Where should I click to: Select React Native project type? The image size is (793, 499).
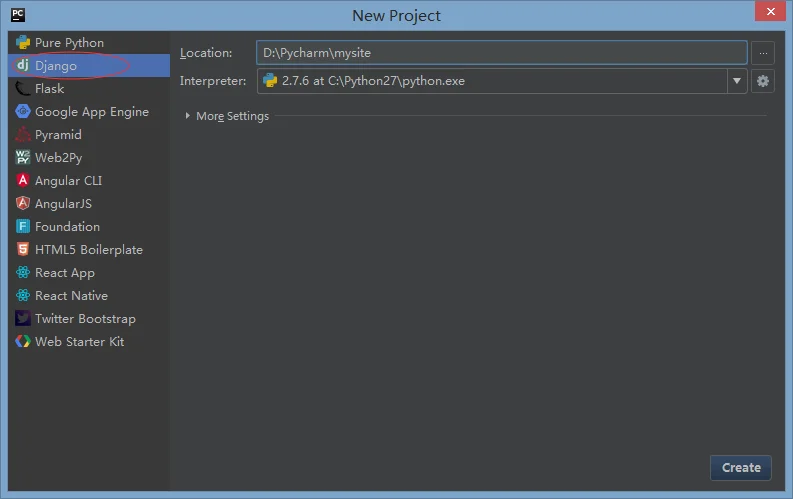[x=89, y=295]
